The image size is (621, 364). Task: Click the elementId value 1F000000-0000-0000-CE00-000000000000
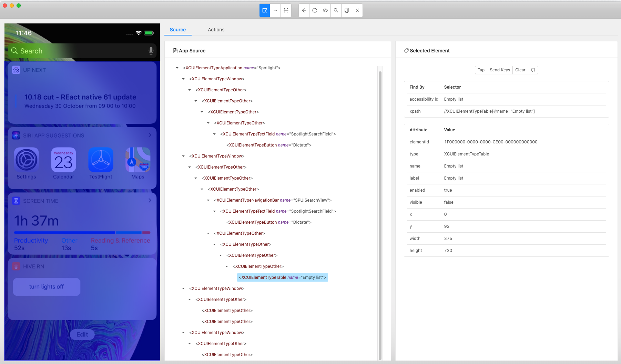pyautogui.click(x=491, y=142)
